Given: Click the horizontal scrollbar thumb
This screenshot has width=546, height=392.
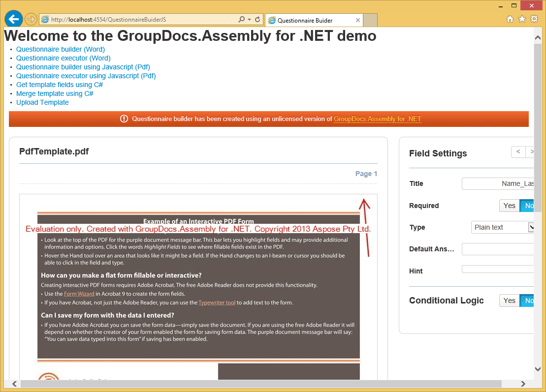Looking at the screenshot, I should tap(261, 384).
